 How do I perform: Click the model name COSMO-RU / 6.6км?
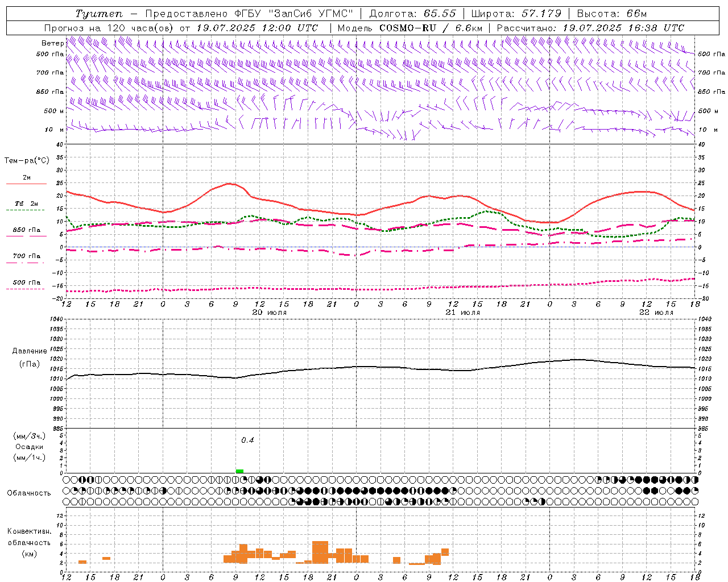[431, 28]
